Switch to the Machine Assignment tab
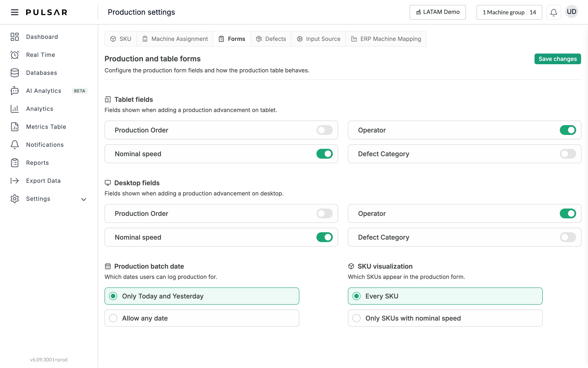This screenshot has width=588, height=368. (x=175, y=39)
